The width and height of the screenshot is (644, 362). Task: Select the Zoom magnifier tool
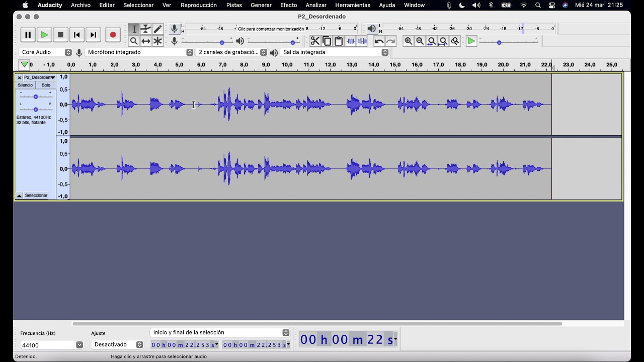tap(134, 41)
